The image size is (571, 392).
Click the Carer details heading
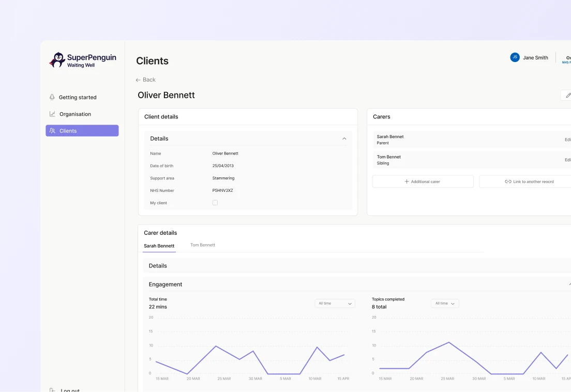[160, 233]
